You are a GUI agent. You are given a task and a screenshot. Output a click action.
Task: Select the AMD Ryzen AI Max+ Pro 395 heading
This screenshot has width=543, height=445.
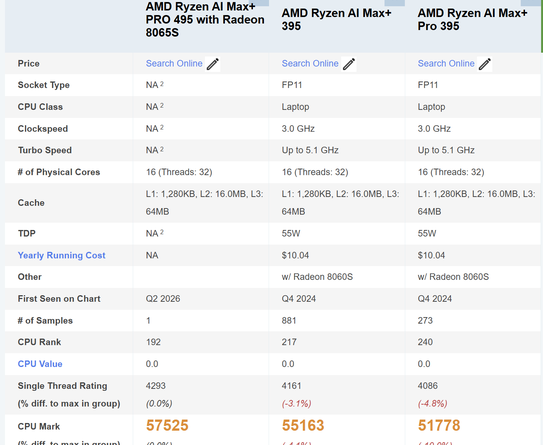[x=472, y=20]
